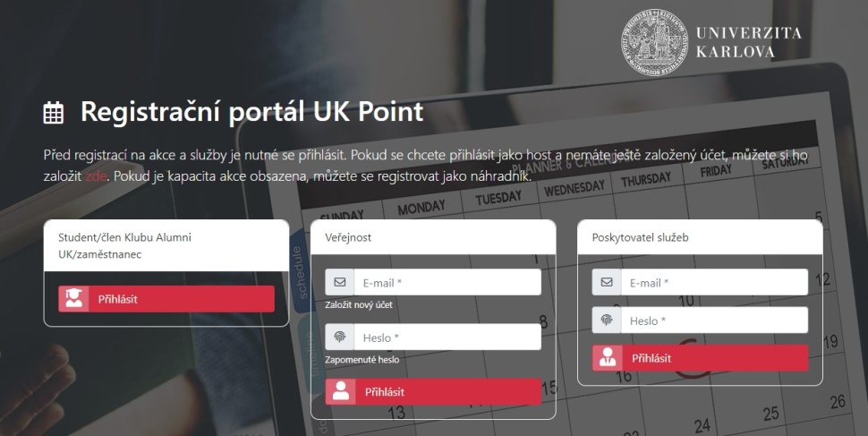Submit Veřejnost login with Přihlásit button
The width and height of the screenshot is (868, 436).
(433, 391)
